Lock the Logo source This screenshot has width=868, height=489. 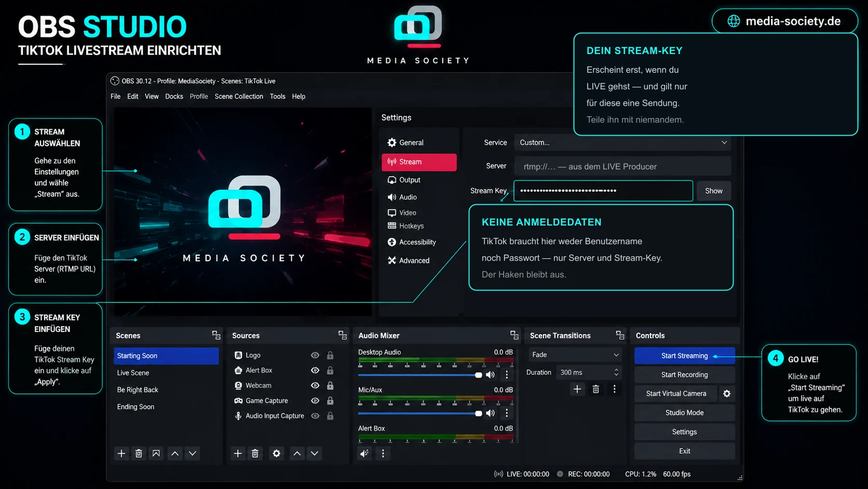(330, 355)
